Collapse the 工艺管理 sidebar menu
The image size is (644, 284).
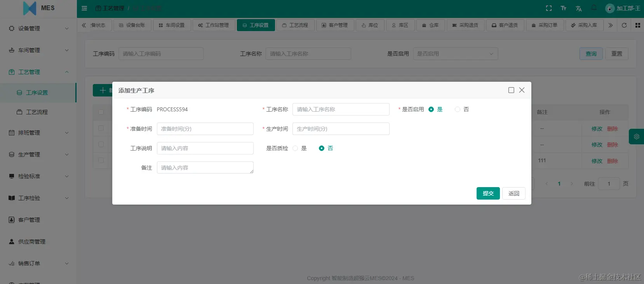point(38,72)
